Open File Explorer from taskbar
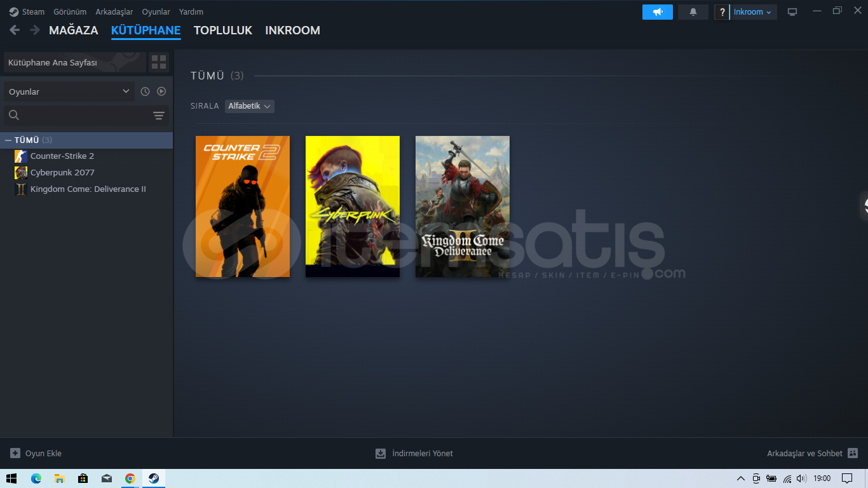 (59, 478)
